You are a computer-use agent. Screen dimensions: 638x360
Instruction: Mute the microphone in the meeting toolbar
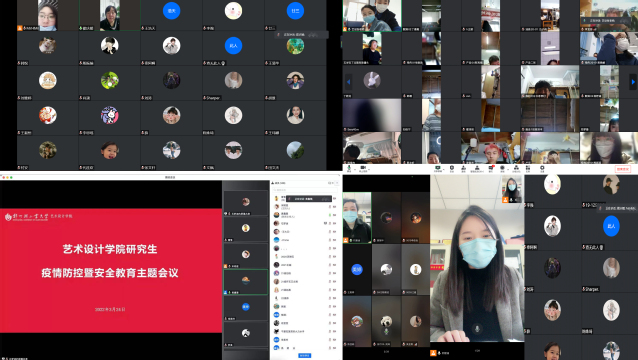point(349,168)
